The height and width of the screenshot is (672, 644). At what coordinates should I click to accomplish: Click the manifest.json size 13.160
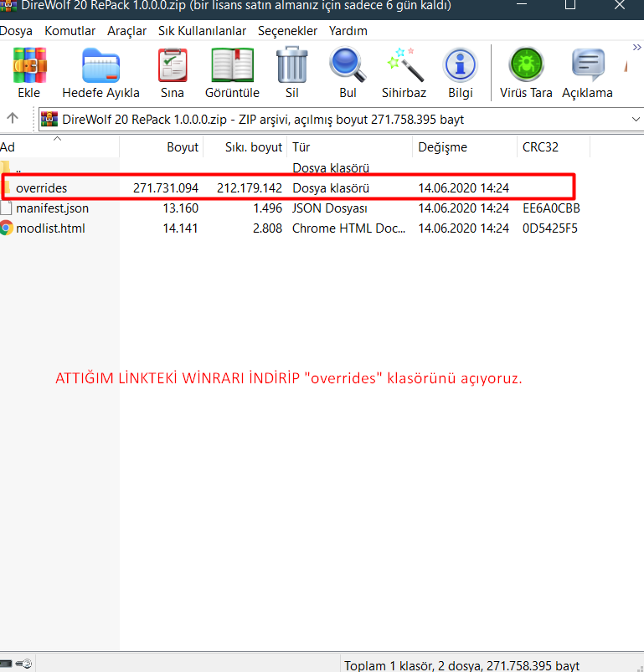click(181, 208)
